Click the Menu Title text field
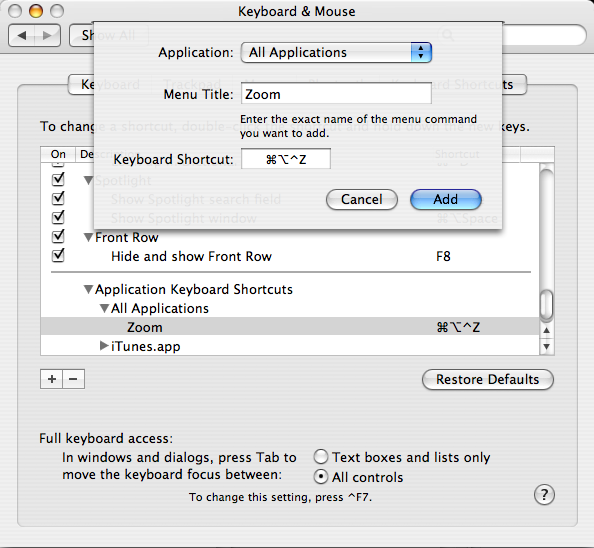The height and width of the screenshot is (548, 594). click(336, 94)
